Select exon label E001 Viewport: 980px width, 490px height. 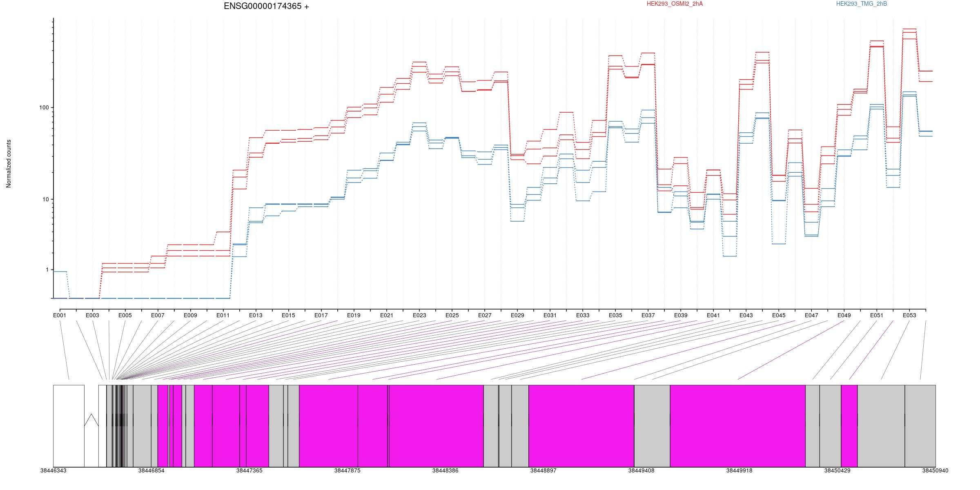[60, 316]
